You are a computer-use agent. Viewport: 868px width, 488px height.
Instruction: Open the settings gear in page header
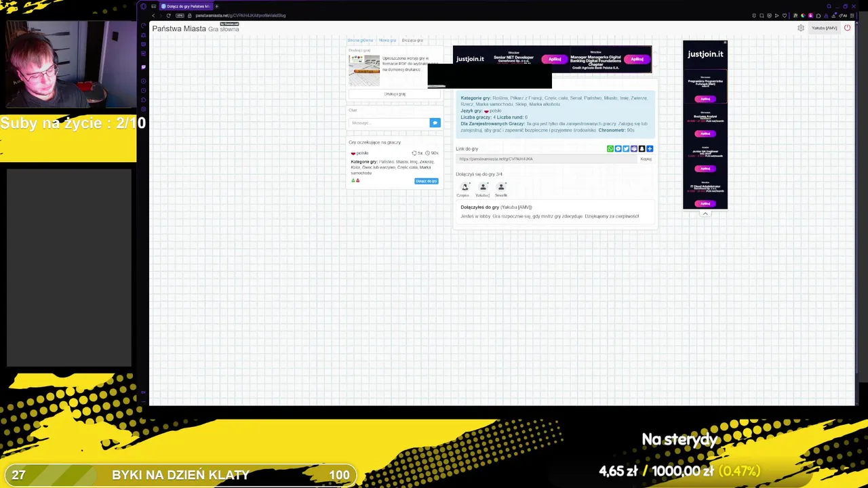pyautogui.click(x=801, y=28)
